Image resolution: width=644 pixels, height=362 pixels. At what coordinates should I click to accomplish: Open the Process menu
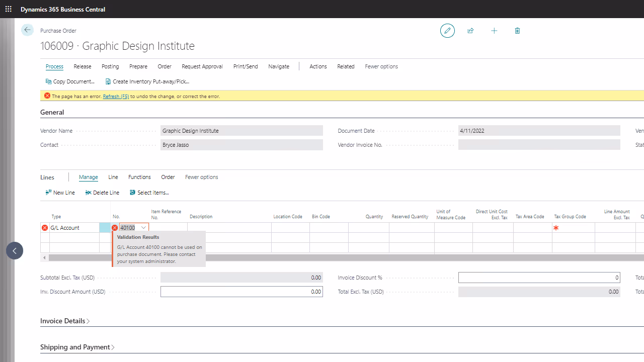[54, 66]
